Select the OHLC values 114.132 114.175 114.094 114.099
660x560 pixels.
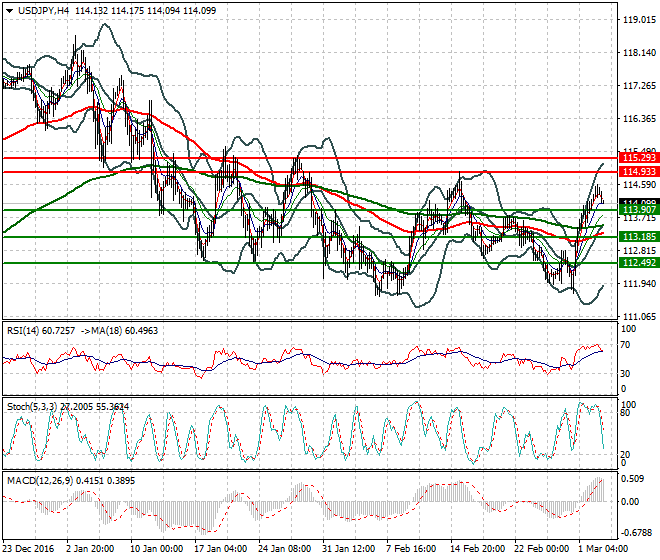[x=145, y=11]
